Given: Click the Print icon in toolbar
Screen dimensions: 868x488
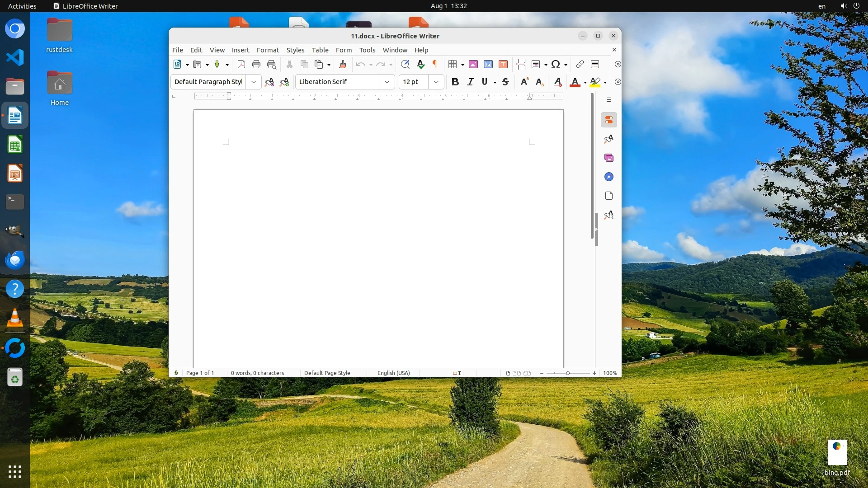Looking at the screenshot, I should (256, 64).
